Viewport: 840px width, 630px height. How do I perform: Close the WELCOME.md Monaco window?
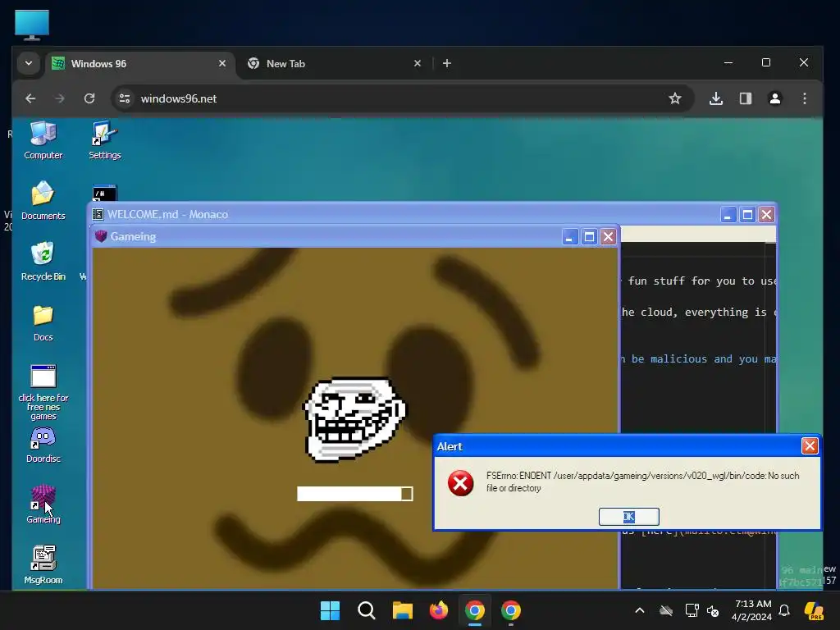pos(767,215)
